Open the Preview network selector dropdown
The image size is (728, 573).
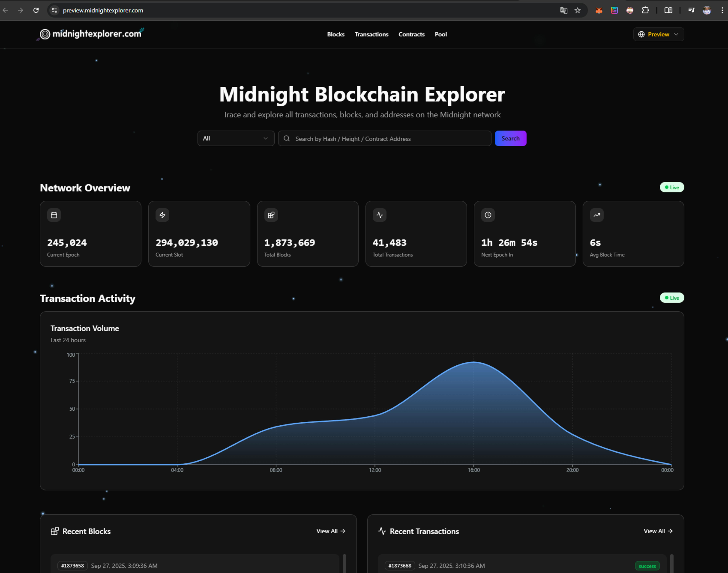(659, 34)
